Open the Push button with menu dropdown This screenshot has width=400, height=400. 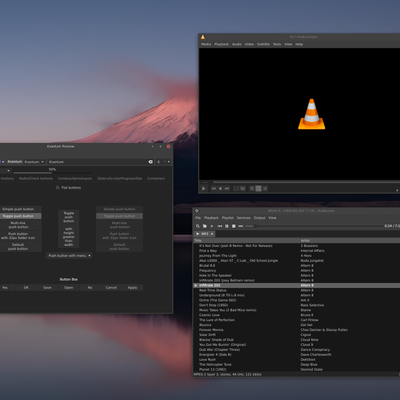69,256
